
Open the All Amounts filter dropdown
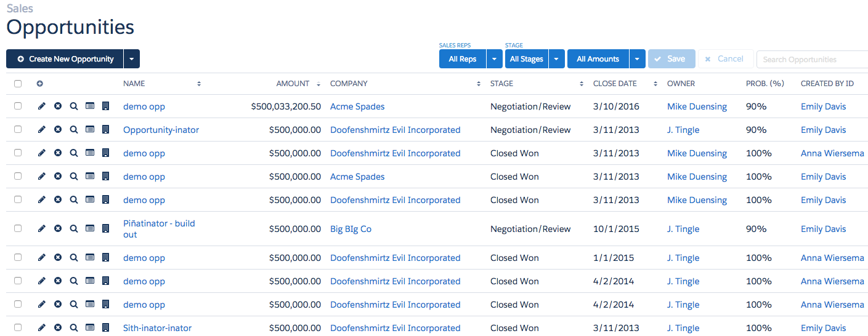[637, 59]
